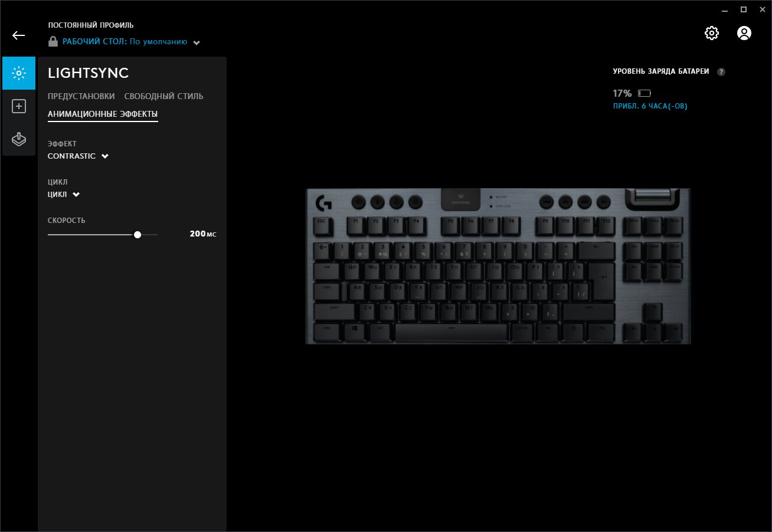Viewport: 772px width, 532px height.
Task: Go back with the arrow icon
Action: click(x=18, y=35)
